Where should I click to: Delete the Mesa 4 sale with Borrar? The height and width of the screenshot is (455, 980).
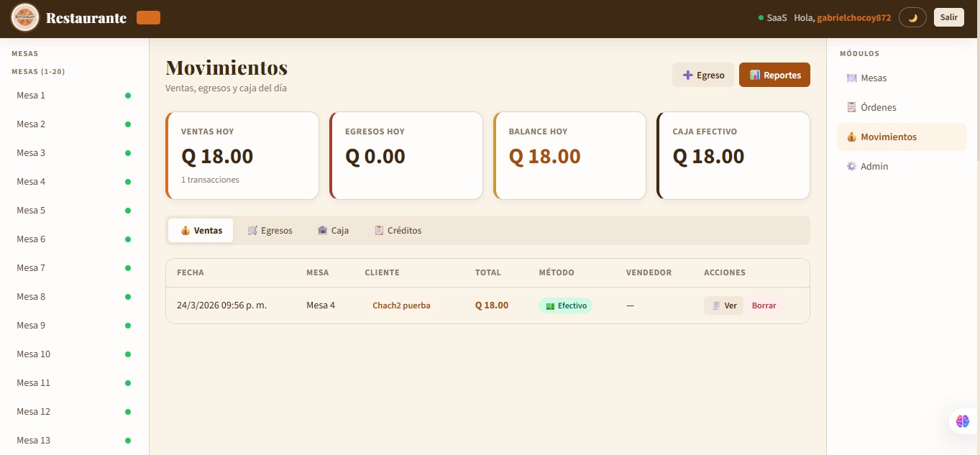click(764, 305)
